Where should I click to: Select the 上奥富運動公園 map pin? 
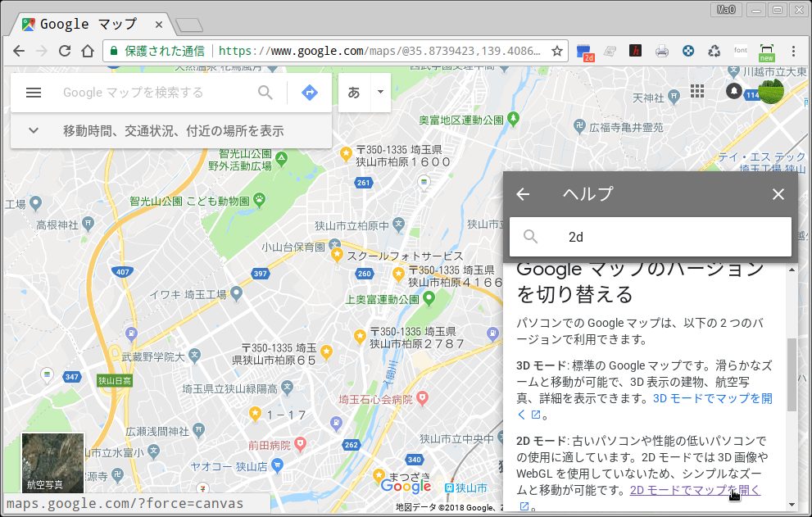429,298
